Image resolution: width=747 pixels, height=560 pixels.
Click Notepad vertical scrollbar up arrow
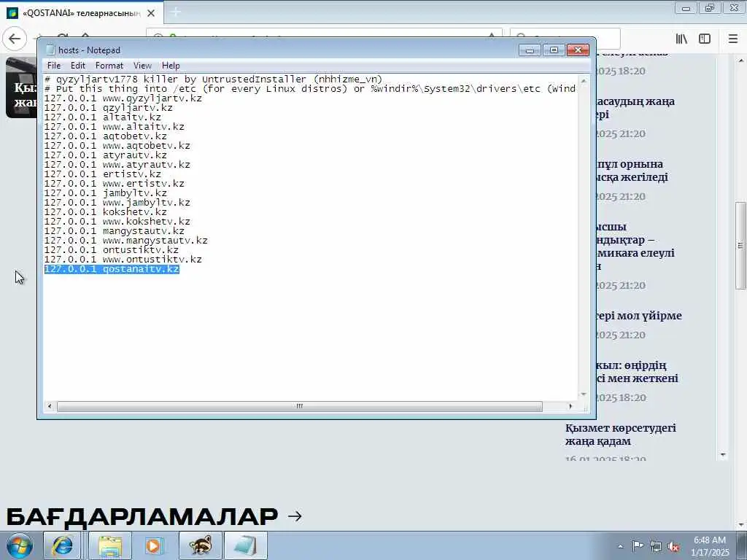pyautogui.click(x=584, y=81)
